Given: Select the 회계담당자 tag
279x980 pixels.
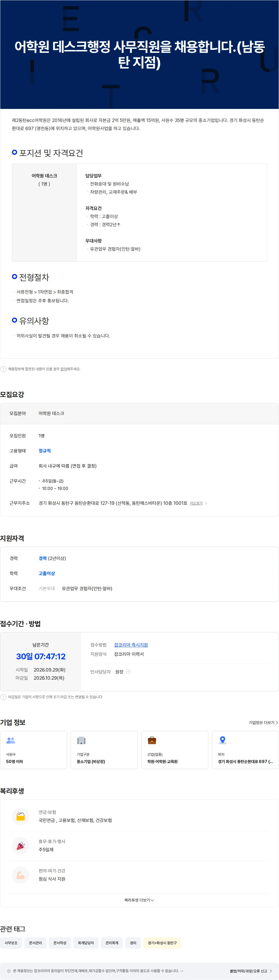Looking at the screenshot, I should [x=86, y=943].
